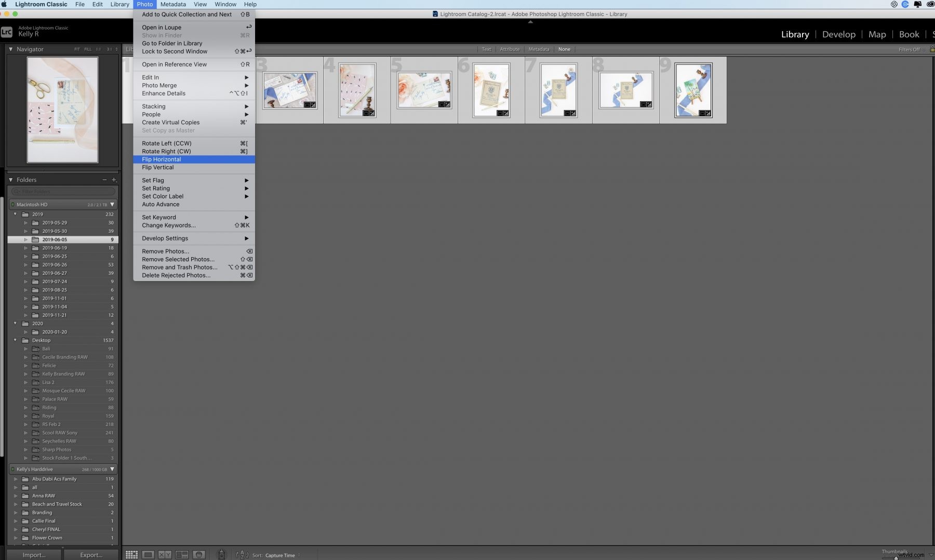This screenshot has width=935, height=560.
Task: Toggle the A-Z sort direction icon
Action: (x=242, y=554)
